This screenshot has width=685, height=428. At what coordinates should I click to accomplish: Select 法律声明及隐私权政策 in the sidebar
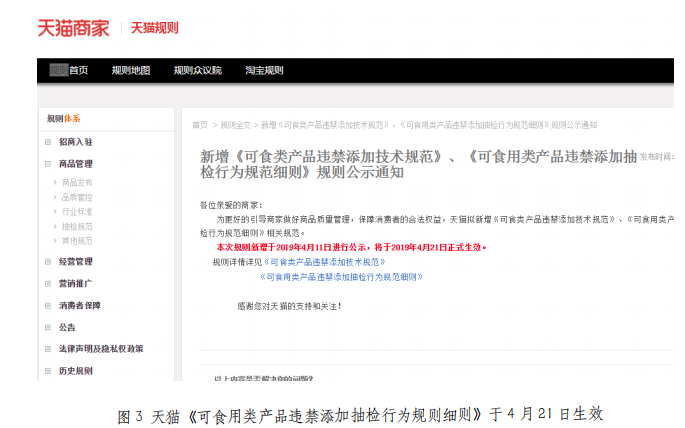[101, 349]
